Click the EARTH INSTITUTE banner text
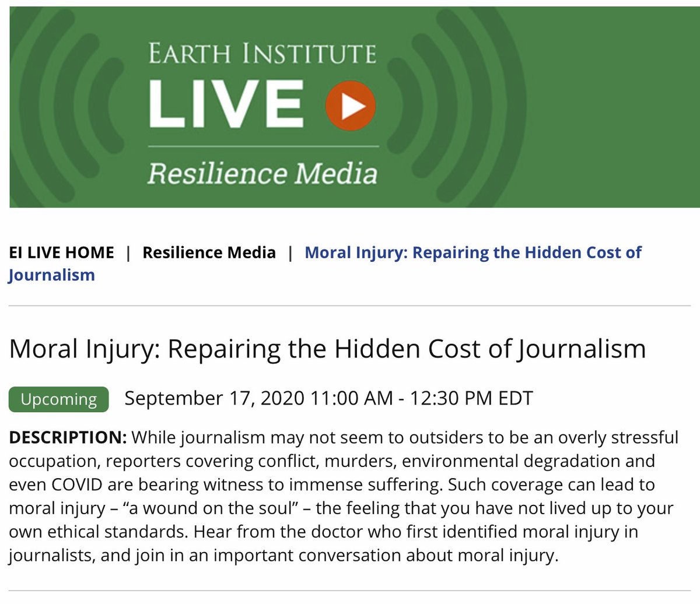This screenshot has width=700, height=604. 262,54
